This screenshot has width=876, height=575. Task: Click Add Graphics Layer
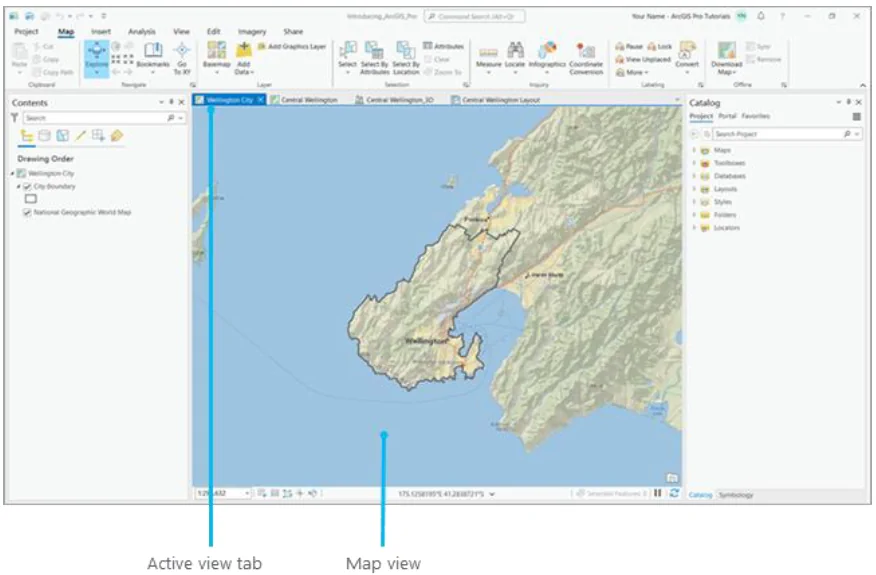[x=292, y=46]
